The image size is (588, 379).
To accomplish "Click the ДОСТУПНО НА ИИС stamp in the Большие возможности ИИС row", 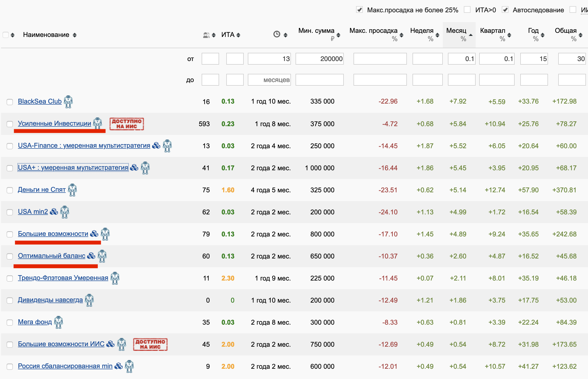I will pyautogui.click(x=150, y=344).
